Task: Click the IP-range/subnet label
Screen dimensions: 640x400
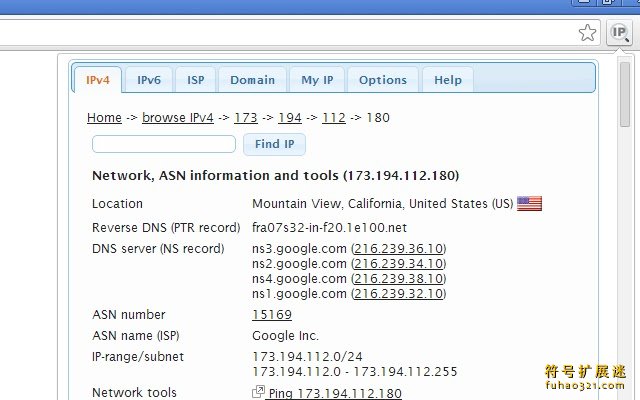Action: [138, 357]
